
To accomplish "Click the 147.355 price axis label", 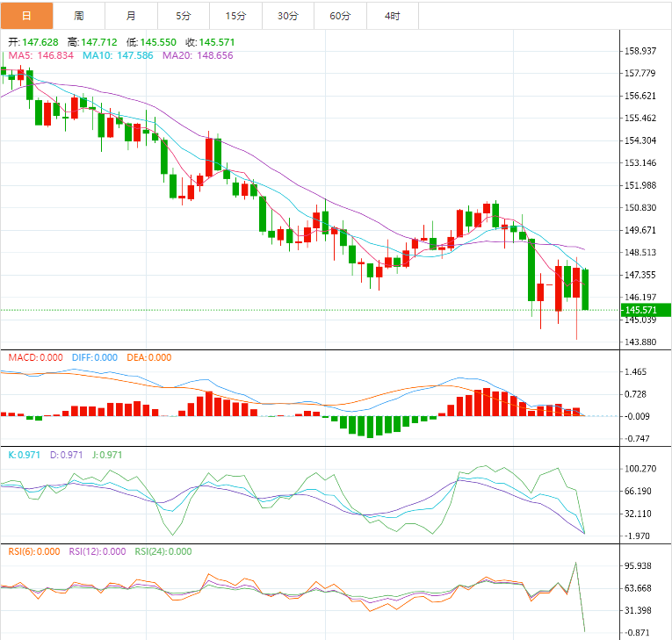I will tap(640, 275).
